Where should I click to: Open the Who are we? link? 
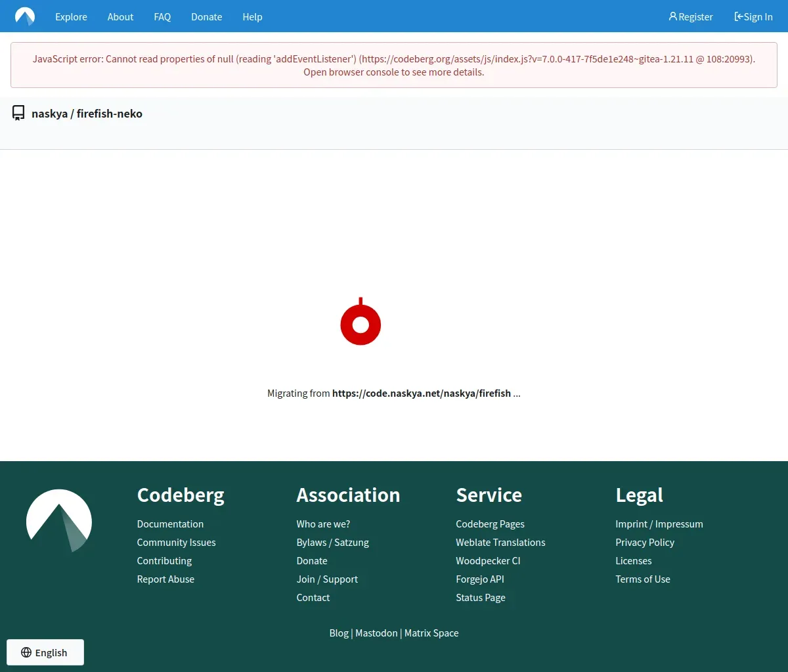pyautogui.click(x=323, y=524)
